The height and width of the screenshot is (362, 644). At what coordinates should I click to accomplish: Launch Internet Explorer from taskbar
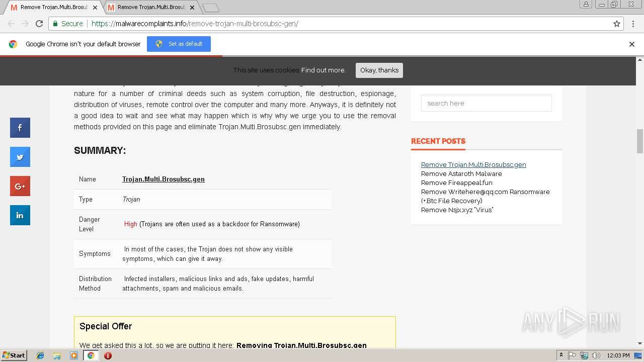pyautogui.click(x=40, y=355)
